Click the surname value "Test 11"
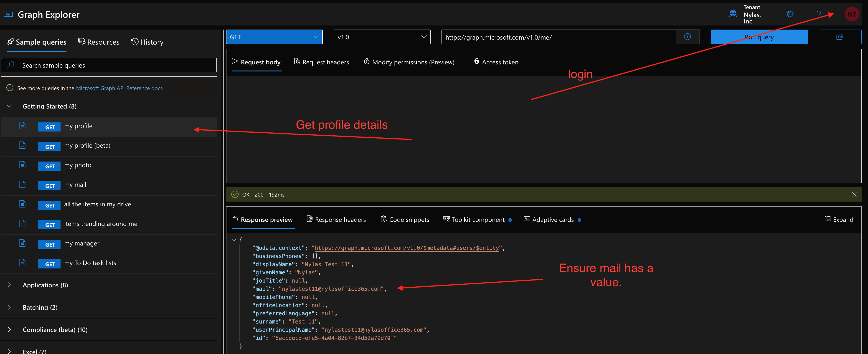 coord(303,322)
